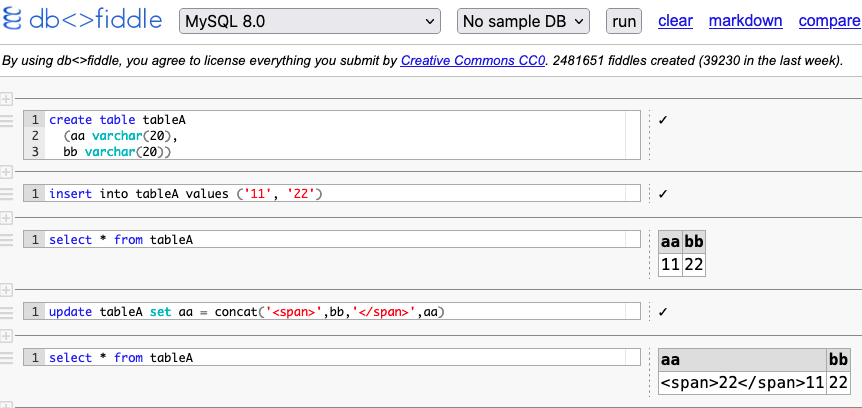Screen dimensions: 862x408
Task: Click plus icon above the create table batch
Action: point(6,99)
